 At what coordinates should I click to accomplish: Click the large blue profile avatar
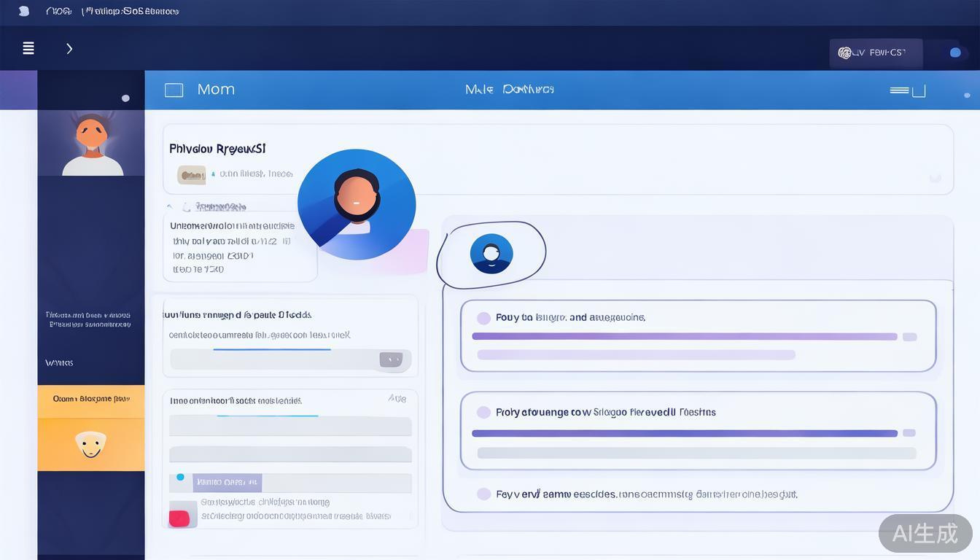[x=357, y=204]
